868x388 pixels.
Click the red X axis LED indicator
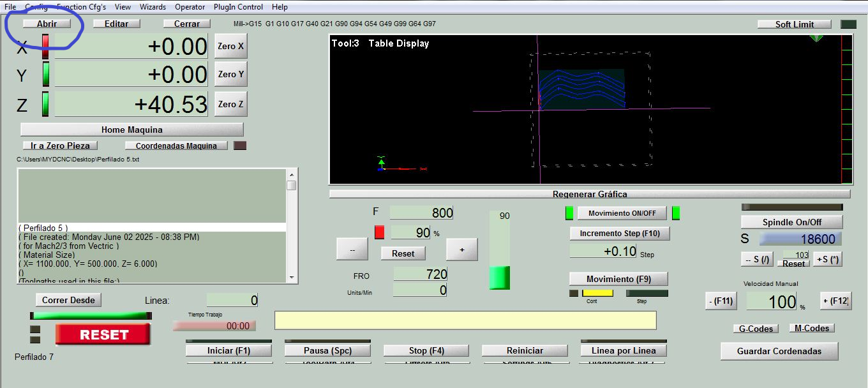point(45,47)
